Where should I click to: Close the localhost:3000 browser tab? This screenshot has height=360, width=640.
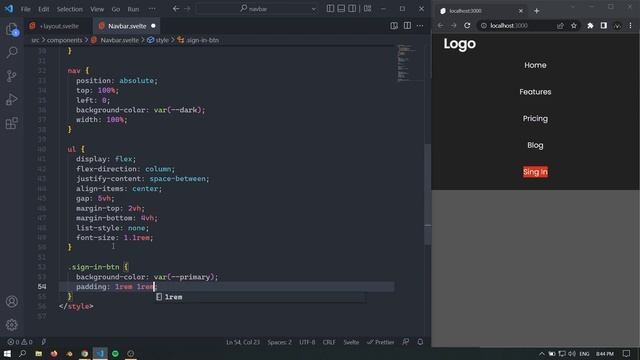click(520, 11)
